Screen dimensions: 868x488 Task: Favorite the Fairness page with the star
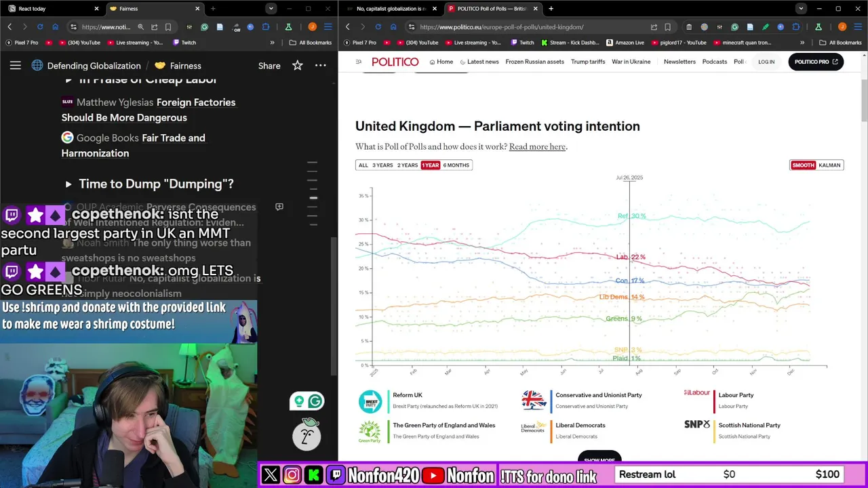(x=298, y=66)
